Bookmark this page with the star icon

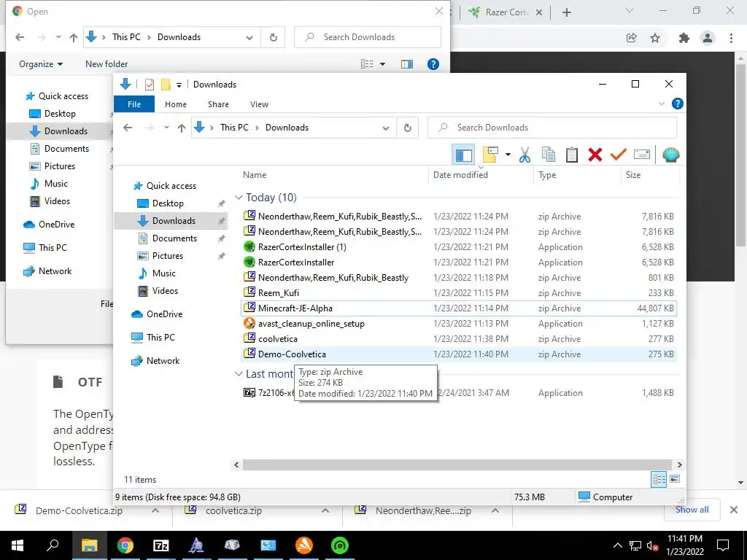(x=655, y=38)
